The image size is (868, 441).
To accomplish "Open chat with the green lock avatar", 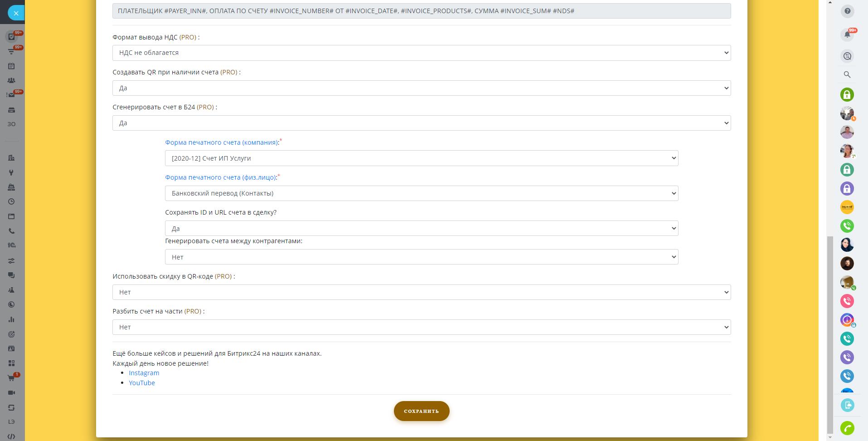I will [x=847, y=94].
